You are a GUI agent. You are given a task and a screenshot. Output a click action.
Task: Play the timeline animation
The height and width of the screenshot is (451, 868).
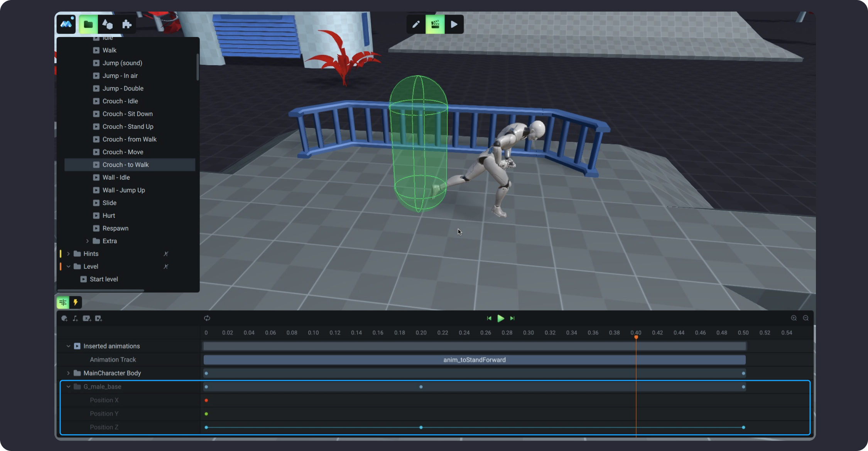pos(500,318)
